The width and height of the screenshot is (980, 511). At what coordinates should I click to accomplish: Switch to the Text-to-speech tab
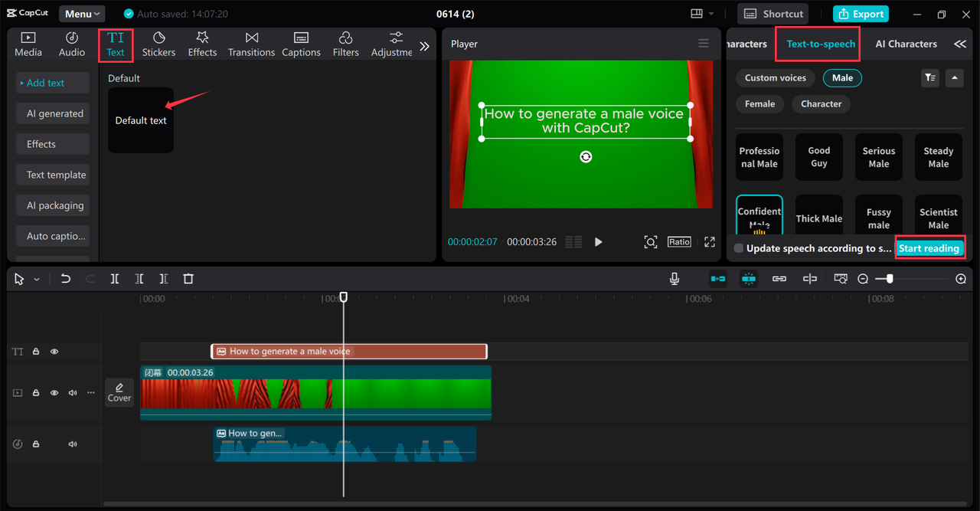click(x=821, y=44)
